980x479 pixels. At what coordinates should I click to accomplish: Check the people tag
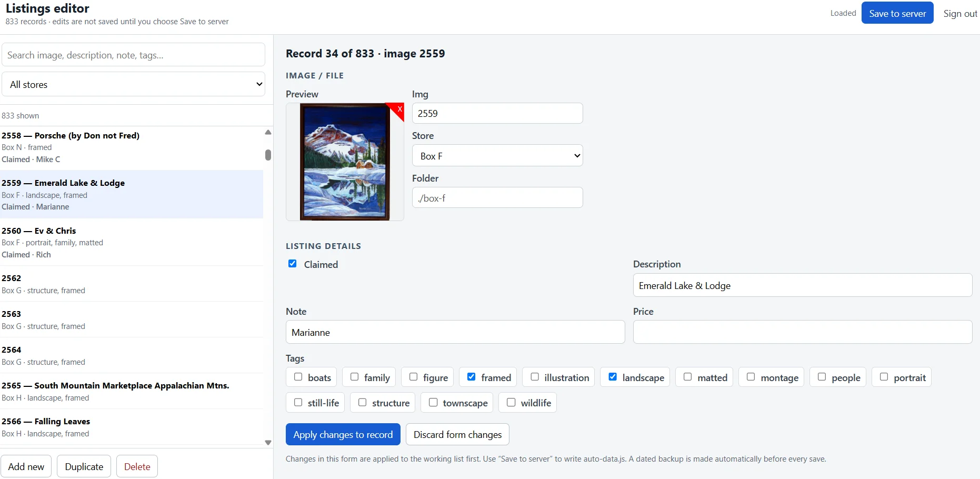point(822,377)
